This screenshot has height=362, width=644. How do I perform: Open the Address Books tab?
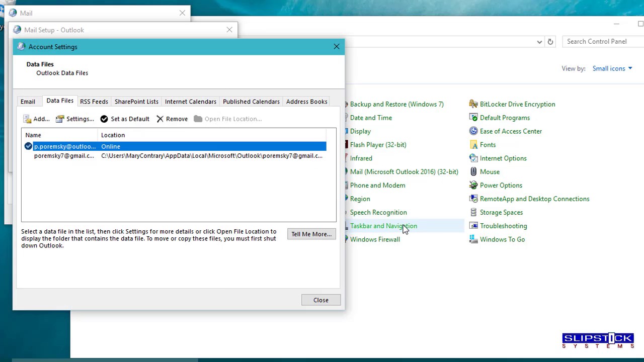[307, 102]
